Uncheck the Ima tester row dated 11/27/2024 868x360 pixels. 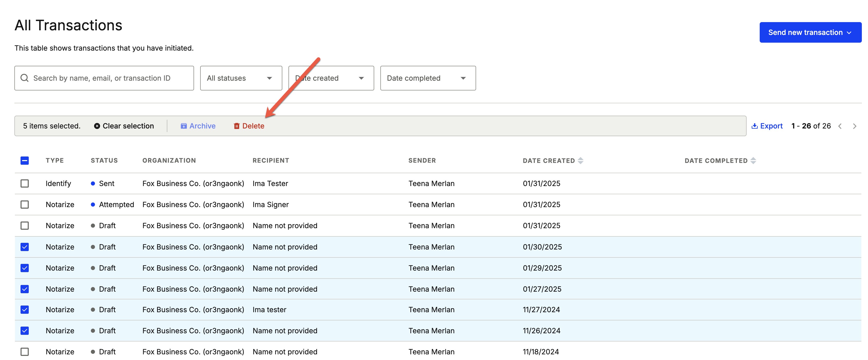[25, 310]
